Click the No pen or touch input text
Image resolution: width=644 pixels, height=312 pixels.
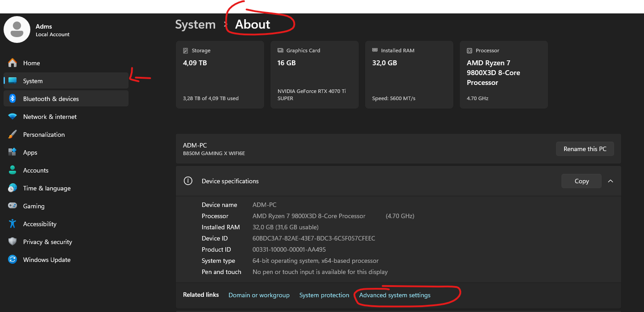coord(320,272)
